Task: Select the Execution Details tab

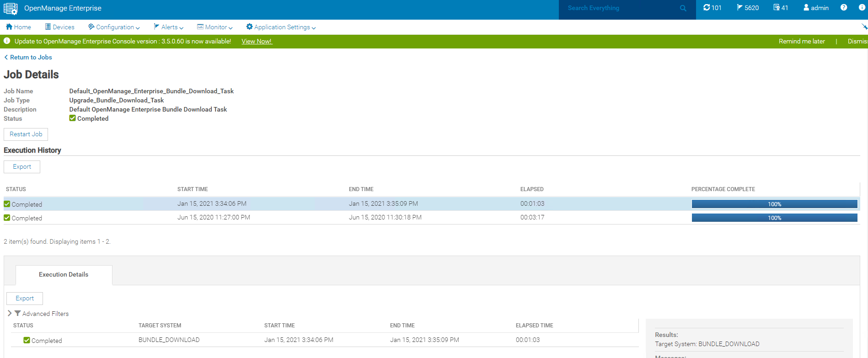Action: [x=64, y=274]
